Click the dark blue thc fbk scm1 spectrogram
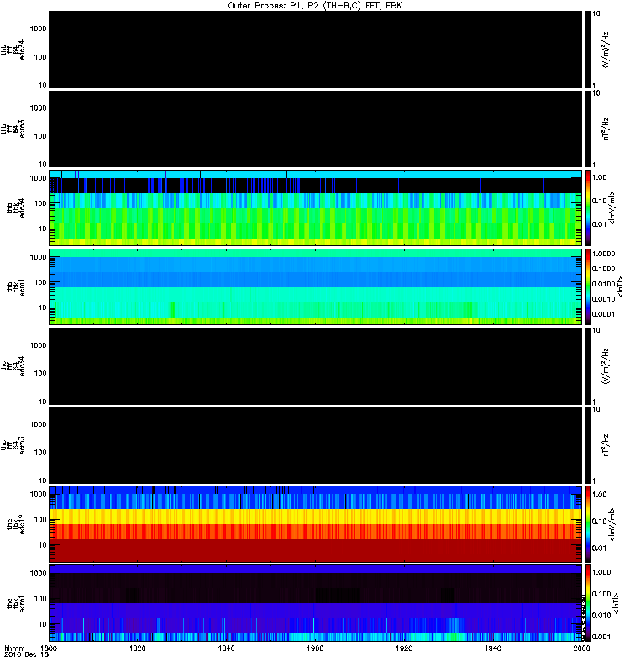This screenshot has height=672, width=630. (316, 603)
